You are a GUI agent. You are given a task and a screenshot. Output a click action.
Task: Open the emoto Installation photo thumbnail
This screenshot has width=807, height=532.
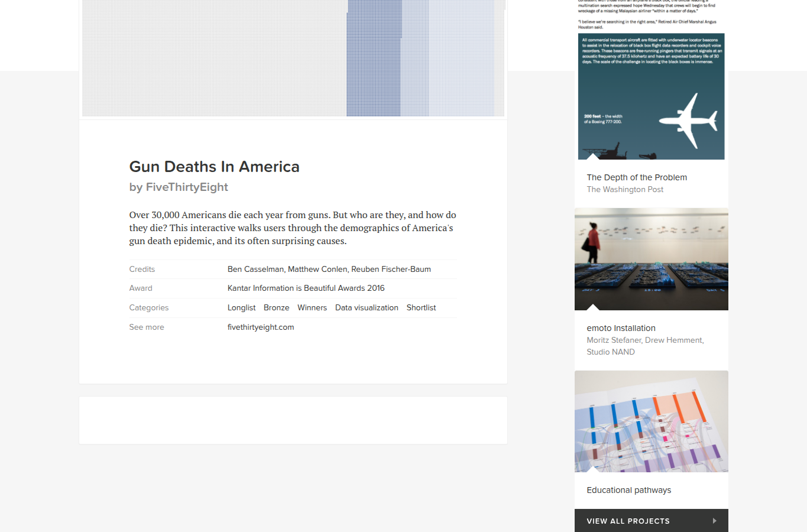tap(651, 259)
